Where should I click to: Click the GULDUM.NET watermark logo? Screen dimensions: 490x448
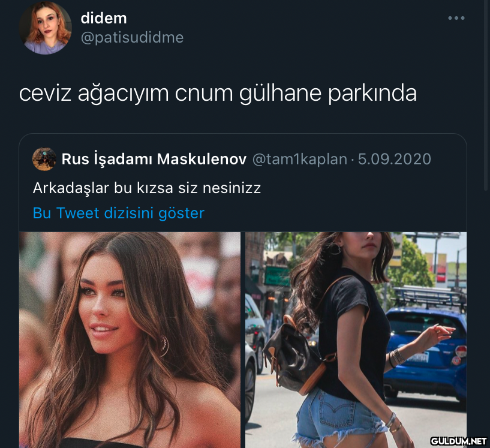[x=458, y=441]
